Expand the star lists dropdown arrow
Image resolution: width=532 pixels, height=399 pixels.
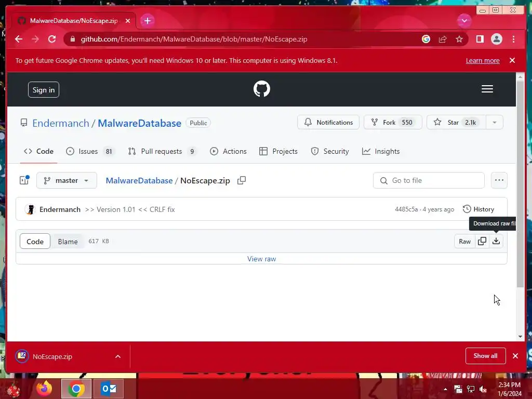[495, 122]
